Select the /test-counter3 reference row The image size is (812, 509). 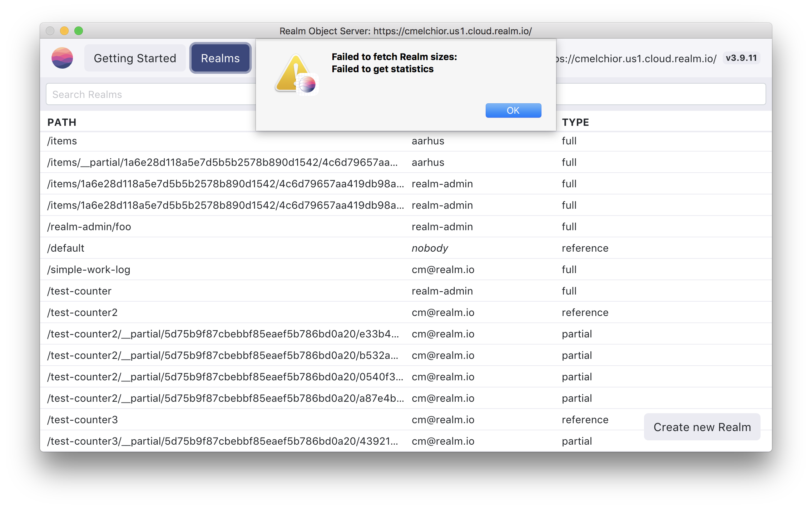point(406,420)
